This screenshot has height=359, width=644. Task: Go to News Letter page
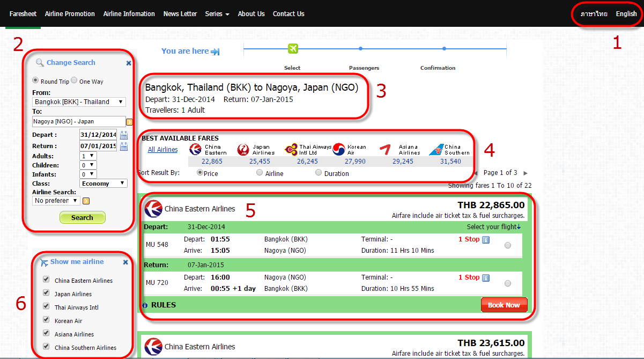(180, 14)
